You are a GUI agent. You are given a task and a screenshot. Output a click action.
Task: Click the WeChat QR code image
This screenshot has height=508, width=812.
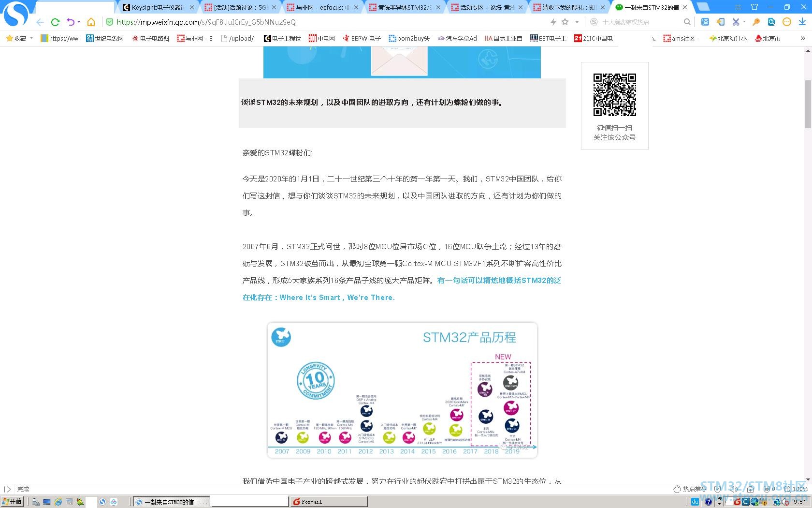click(x=615, y=95)
